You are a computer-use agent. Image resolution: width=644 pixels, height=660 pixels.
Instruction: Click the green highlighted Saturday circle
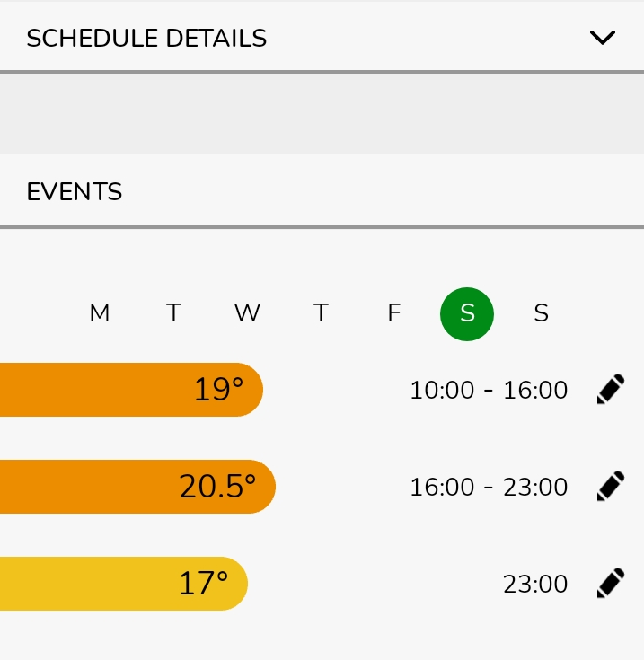pyautogui.click(x=467, y=313)
